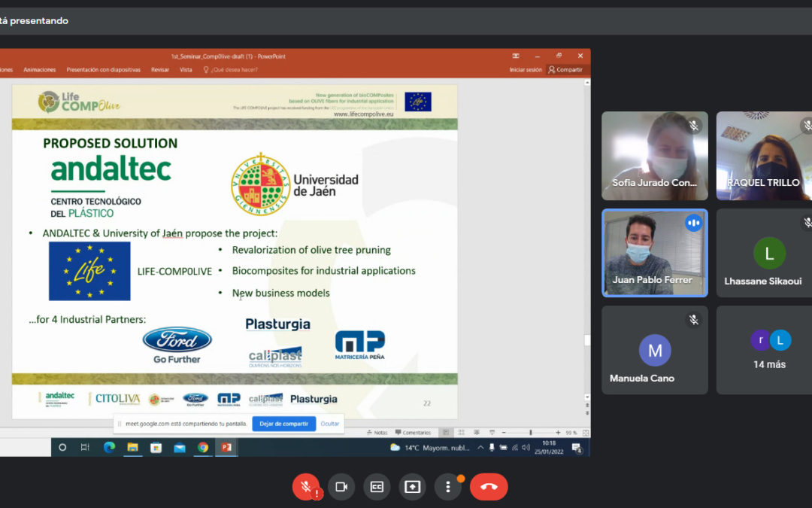Image resolution: width=812 pixels, height=508 pixels.
Task: Open Microsoft Store from taskbar
Action: pos(156,447)
